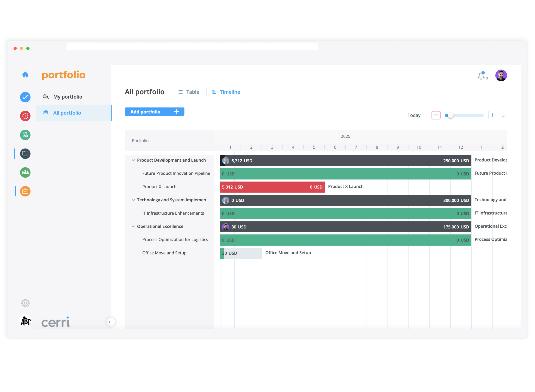This screenshot has width=535, height=392.
Task: Collapse Technology and System Implementation group
Action: [133, 200]
